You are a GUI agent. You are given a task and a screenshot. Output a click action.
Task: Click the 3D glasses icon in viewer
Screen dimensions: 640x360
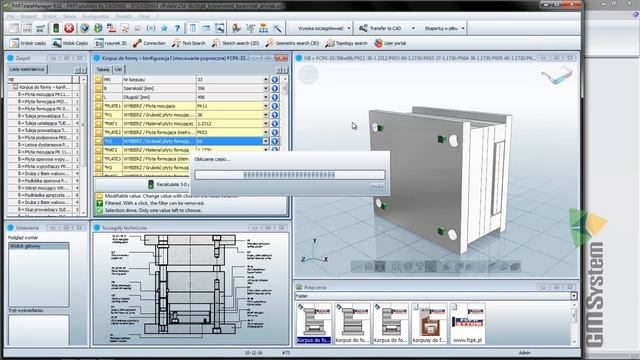557,76
